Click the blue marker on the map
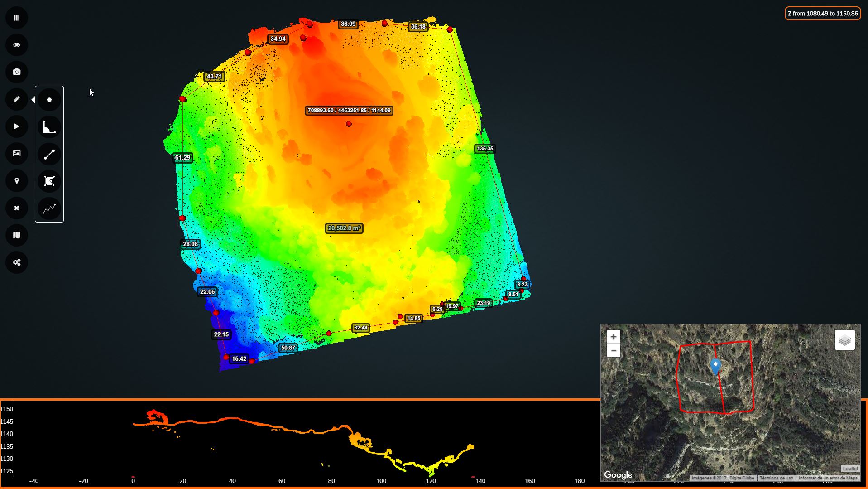The image size is (868, 489). pos(715,366)
